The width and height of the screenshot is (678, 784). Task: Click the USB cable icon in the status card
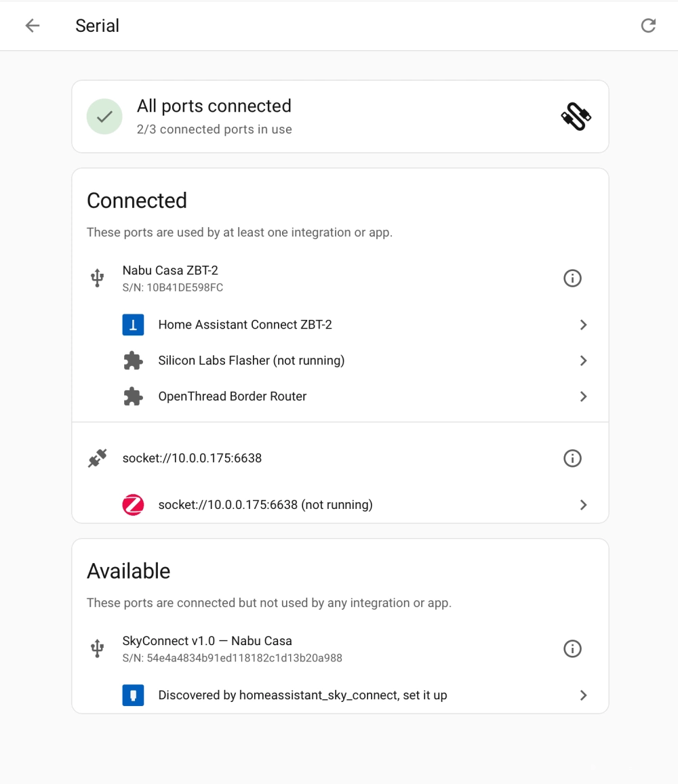[576, 117]
